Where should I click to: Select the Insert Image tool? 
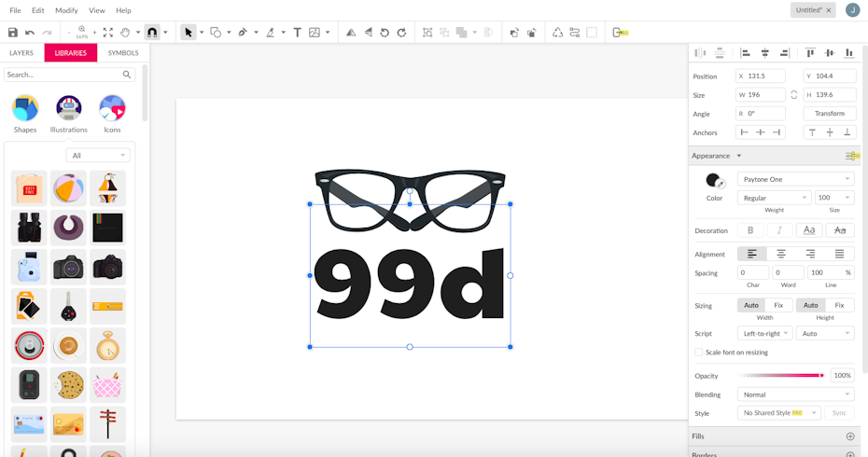[315, 33]
